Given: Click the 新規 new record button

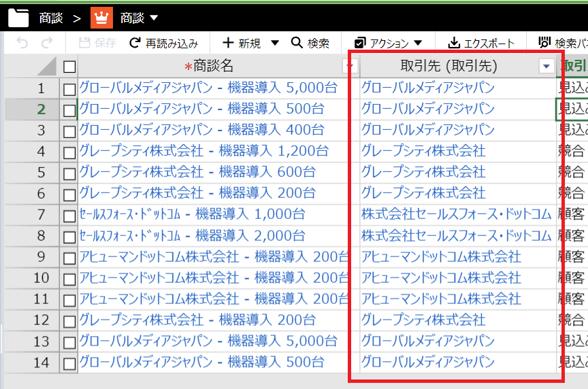Looking at the screenshot, I should point(242,43).
